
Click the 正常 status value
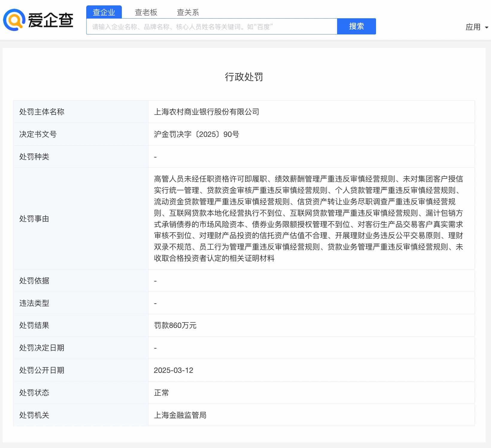point(161,393)
